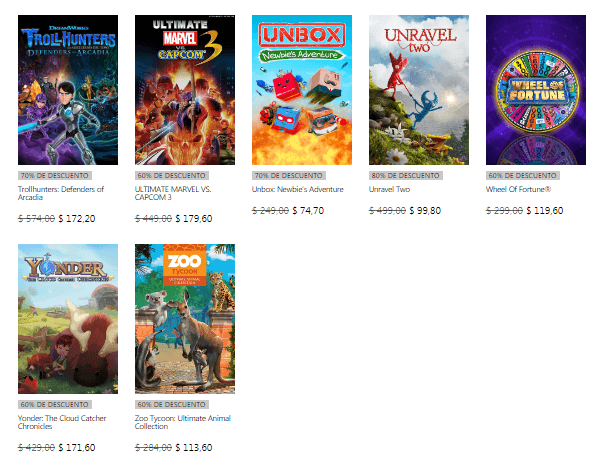The image size is (602, 466).
Task: Open Ultimate Marvel vs. Capcom 3 cover
Action: tap(185, 90)
